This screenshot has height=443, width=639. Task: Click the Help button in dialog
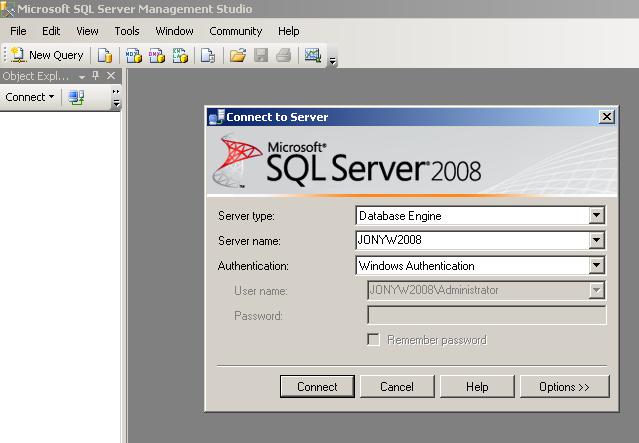[x=477, y=386]
